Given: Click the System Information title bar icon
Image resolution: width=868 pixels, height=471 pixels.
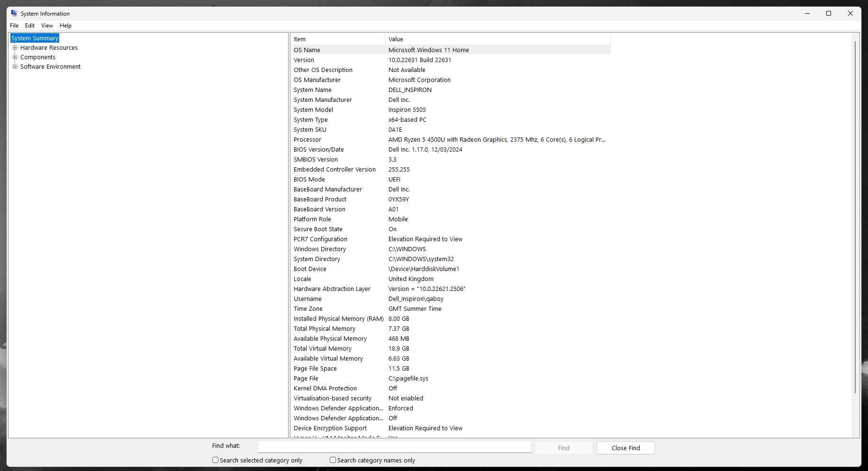Looking at the screenshot, I should click(14, 13).
